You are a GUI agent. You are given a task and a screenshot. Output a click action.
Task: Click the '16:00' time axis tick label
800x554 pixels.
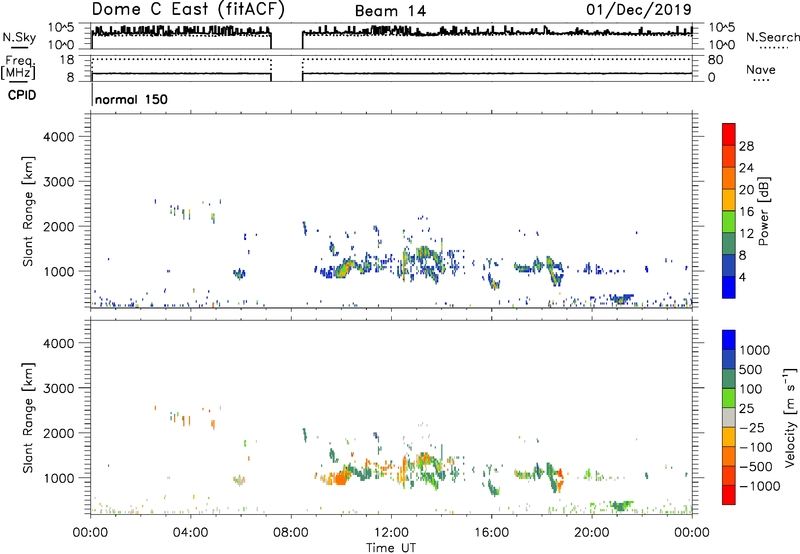click(491, 533)
